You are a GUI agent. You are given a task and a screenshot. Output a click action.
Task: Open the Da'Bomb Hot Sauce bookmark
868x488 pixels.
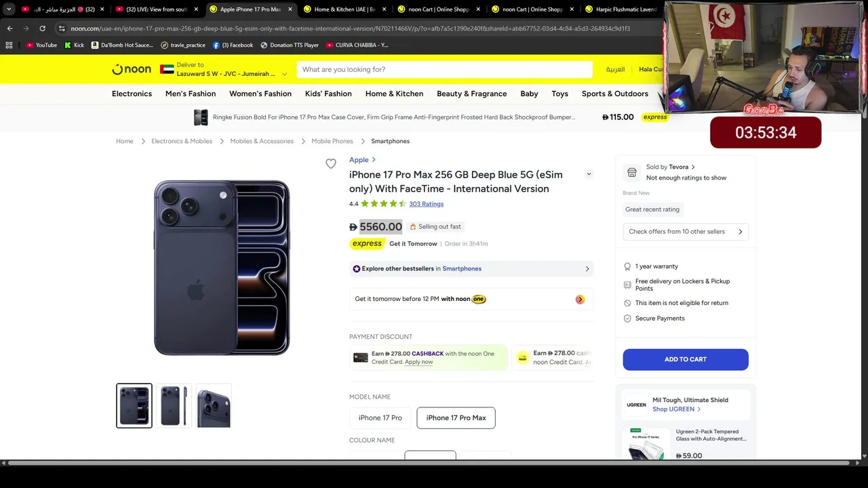point(122,45)
